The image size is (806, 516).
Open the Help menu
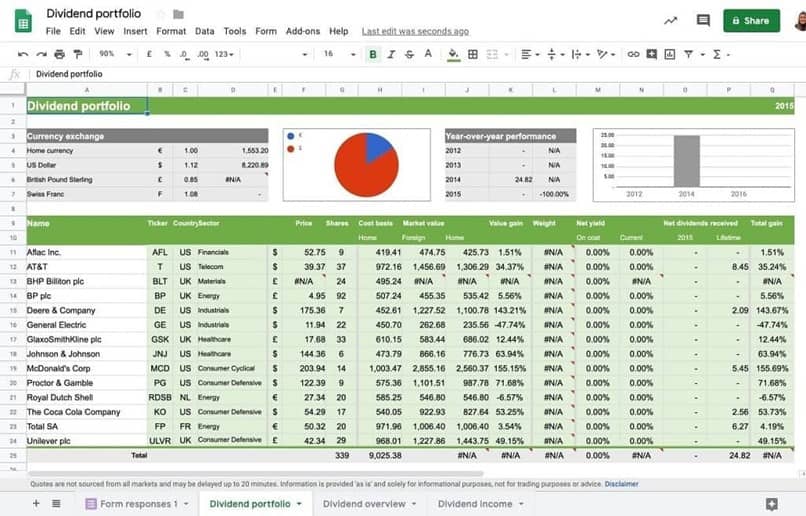339,31
